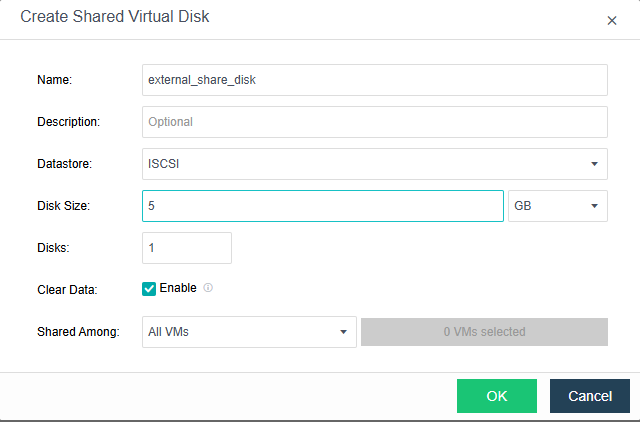
Task: Click the Disks count input box
Action: coord(187,248)
